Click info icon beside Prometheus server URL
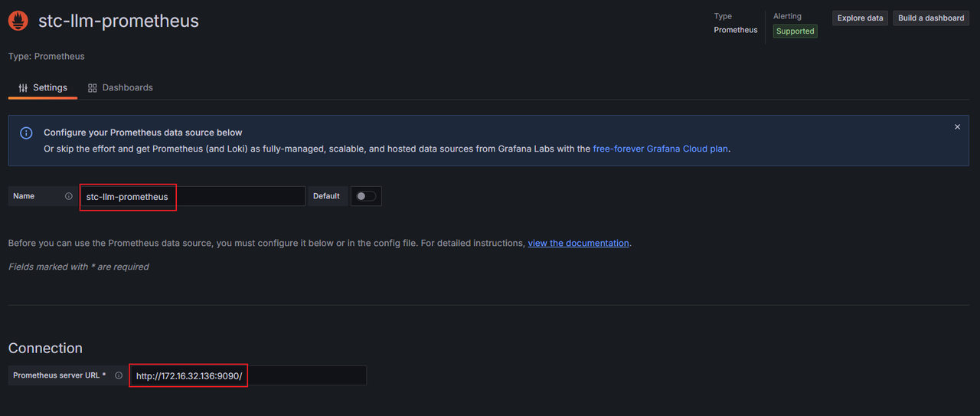Screen dimensions: 980x416 tap(119, 375)
